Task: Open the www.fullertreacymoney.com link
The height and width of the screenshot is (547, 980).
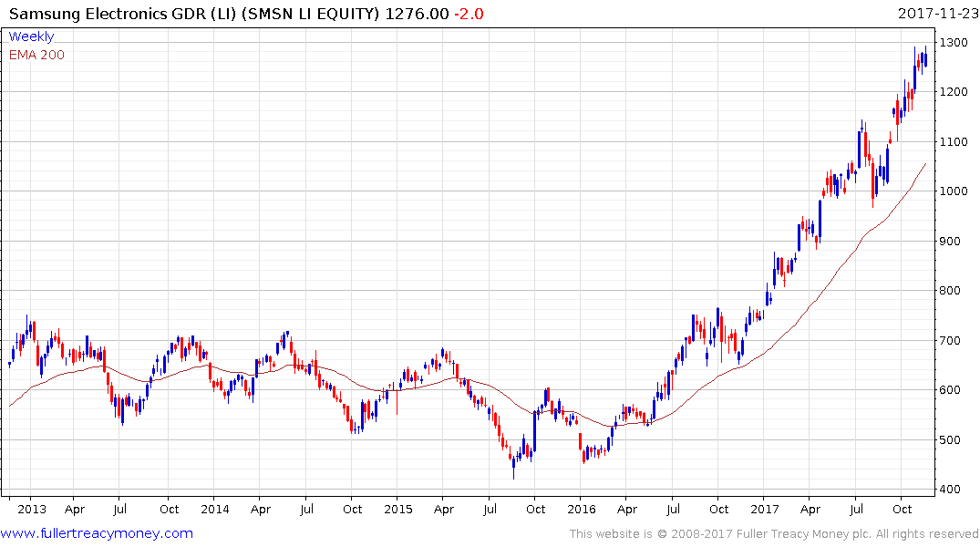Action: pos(97,533)
